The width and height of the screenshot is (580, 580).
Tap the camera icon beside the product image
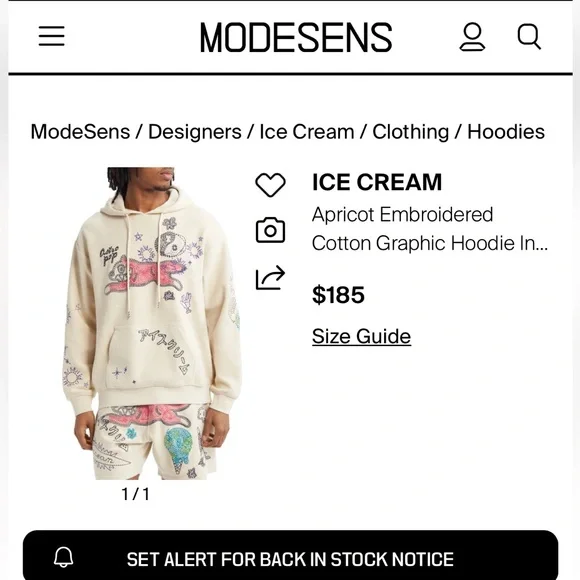coord(270,230)
